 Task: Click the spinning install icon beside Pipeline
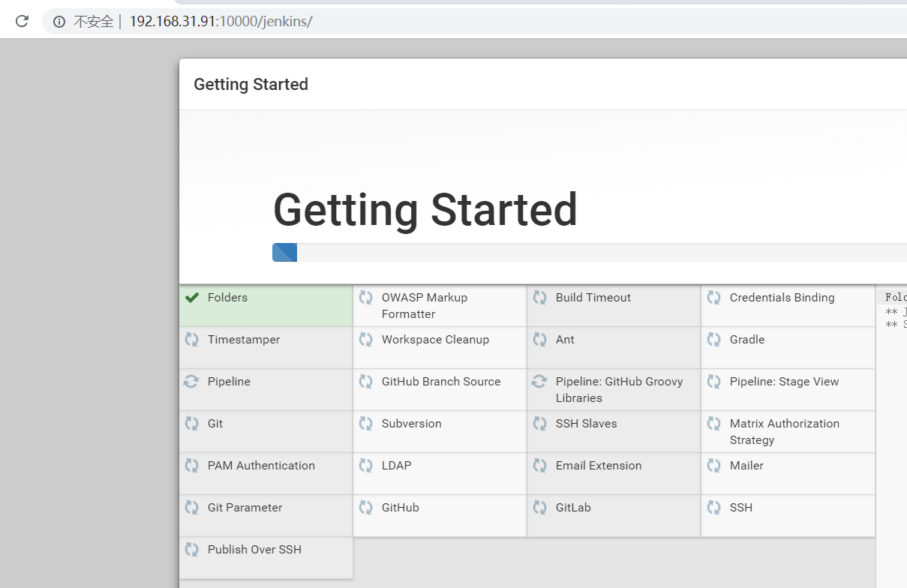click(192, 382)
